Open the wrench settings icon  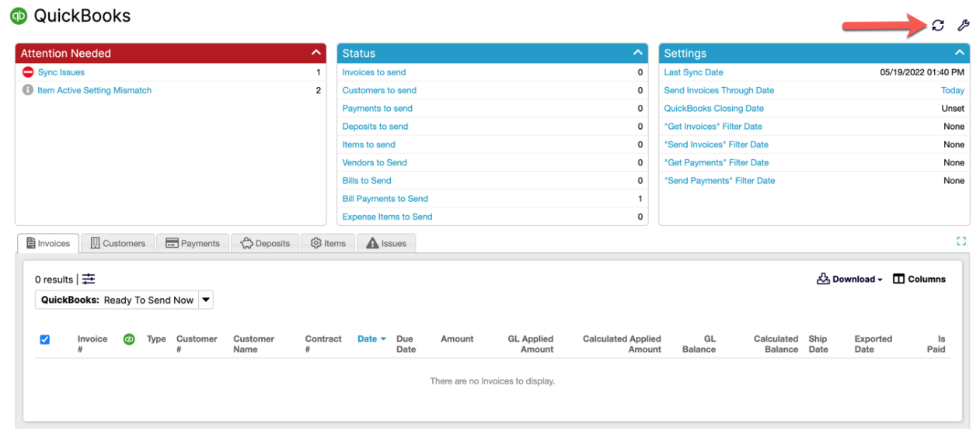click(x=963, y=26)
